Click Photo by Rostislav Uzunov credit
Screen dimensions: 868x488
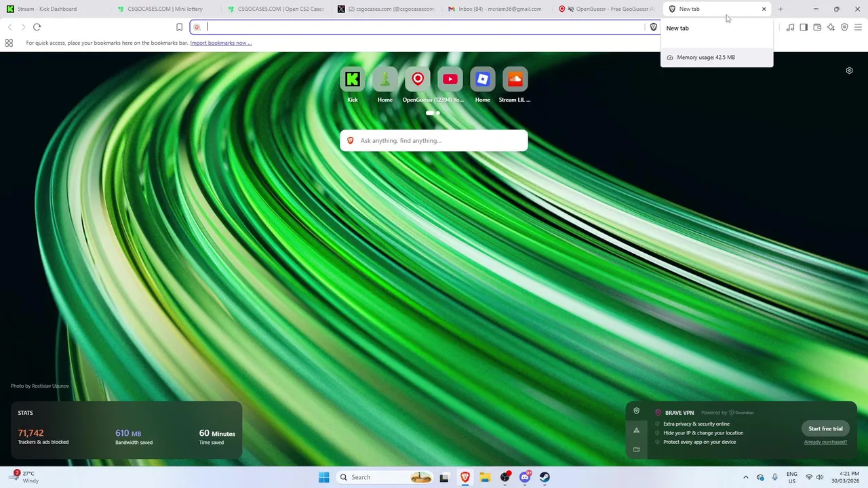pyautogui.click(x=40, y=386)
